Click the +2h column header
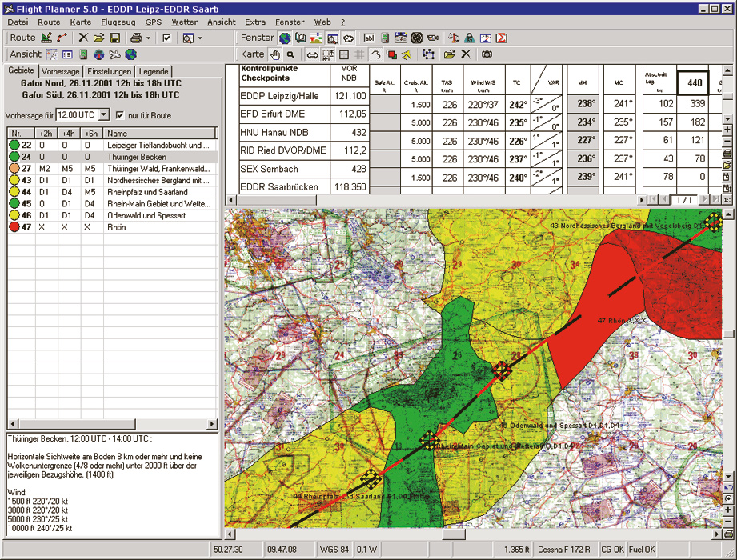 (x=46, y=134)
